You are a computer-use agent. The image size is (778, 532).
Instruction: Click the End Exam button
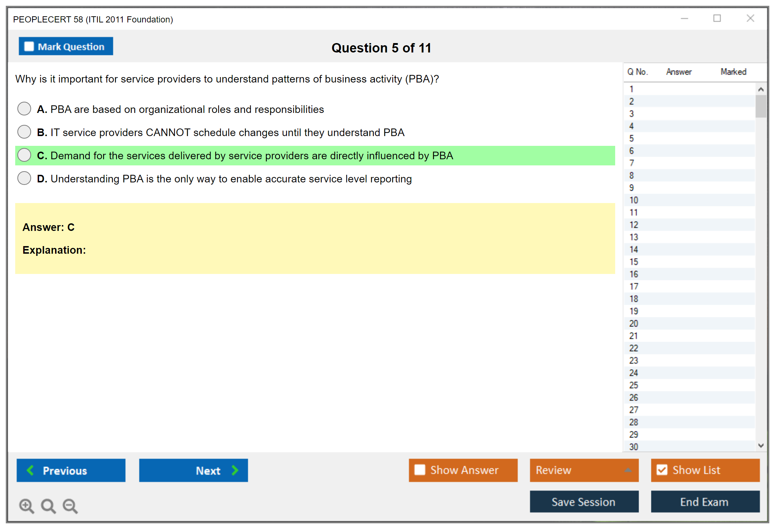[705, 502]
